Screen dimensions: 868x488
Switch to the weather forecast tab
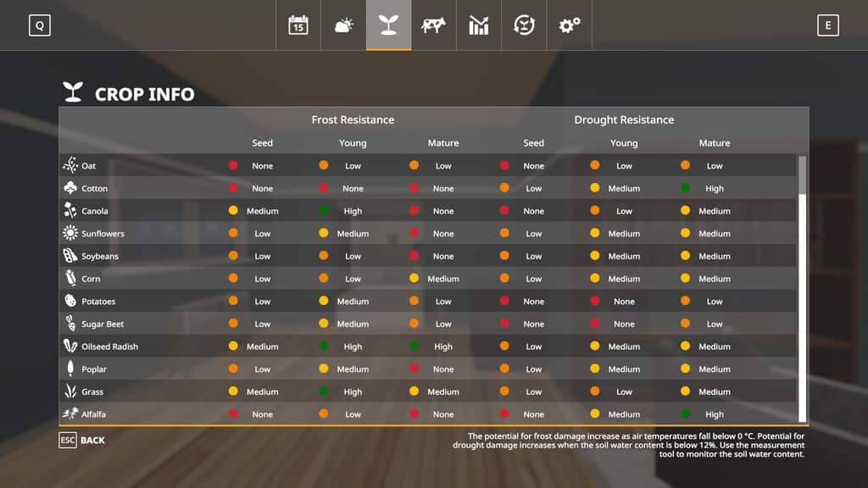pyautogui.click(x=343, y=25)
